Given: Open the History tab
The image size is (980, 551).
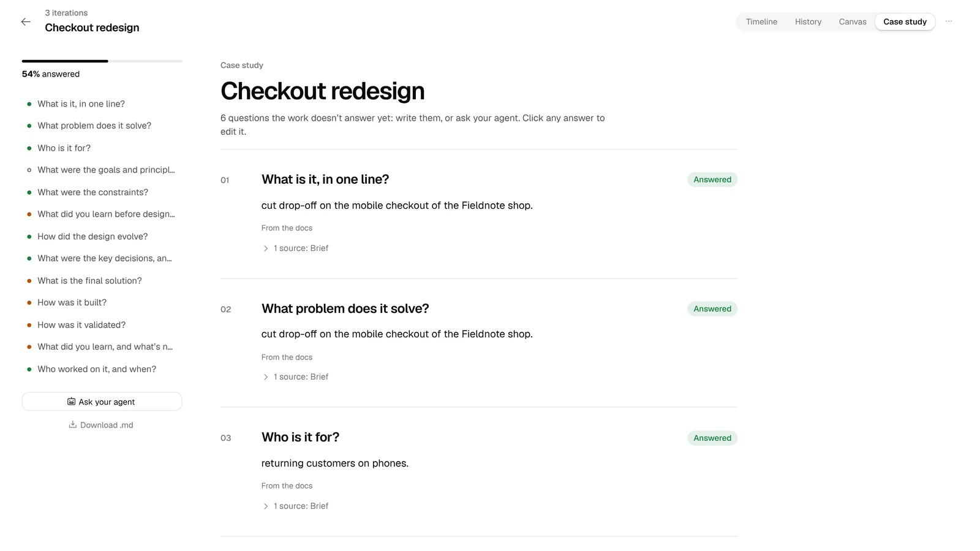Looking at the screenshot, I should [x=808, y=21].
